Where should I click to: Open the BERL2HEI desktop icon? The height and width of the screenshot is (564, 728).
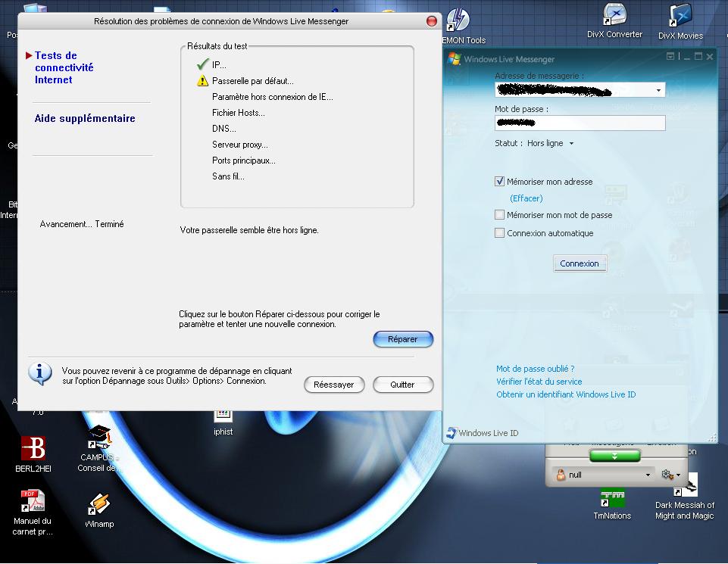pyautogui.click(x=33, y=447)
